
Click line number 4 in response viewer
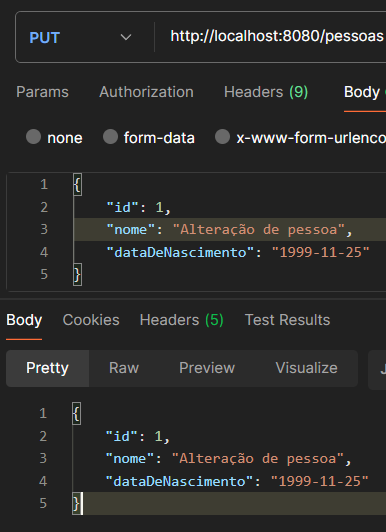[43, 481]
